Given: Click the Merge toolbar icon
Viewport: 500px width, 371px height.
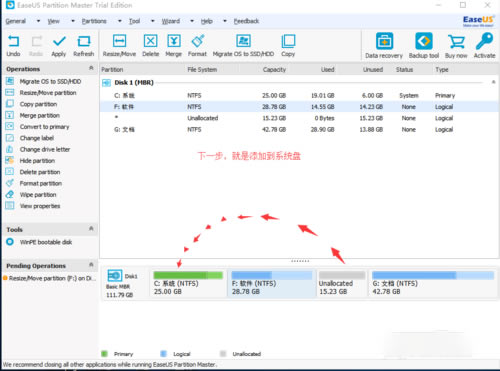Looking at the screenshot, I should point(174,41).
